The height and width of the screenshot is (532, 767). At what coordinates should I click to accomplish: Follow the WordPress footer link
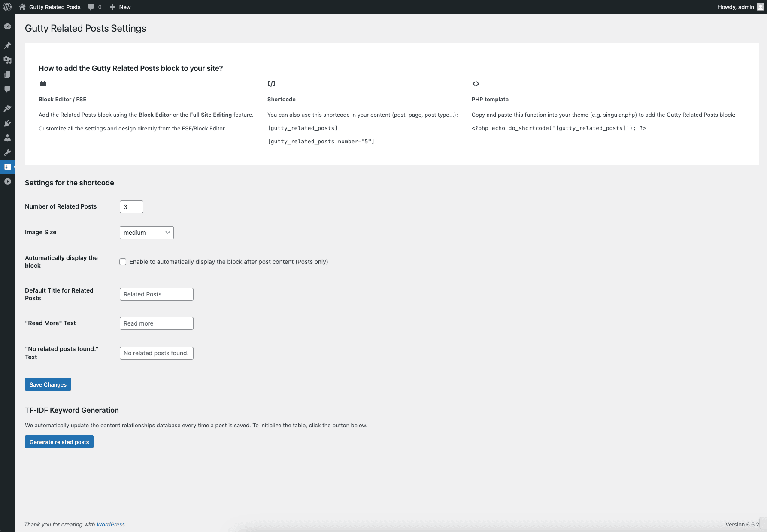pyautogui.click(x=111, y=524)
